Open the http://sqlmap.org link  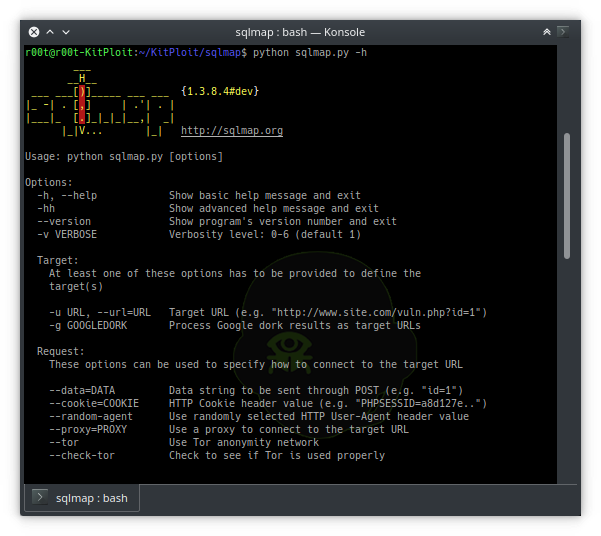click(232, 130)
